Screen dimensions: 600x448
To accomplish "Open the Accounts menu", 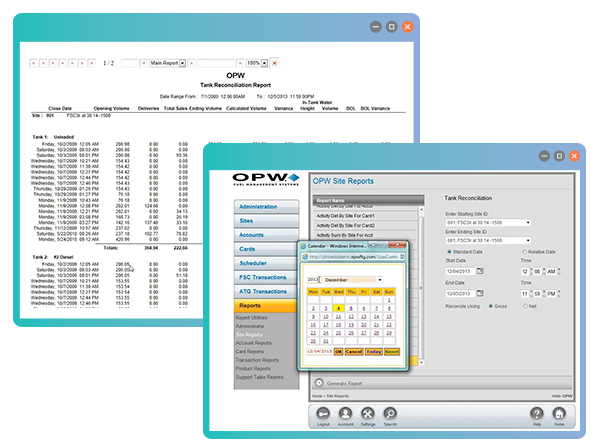I will (x=266, y=235).
